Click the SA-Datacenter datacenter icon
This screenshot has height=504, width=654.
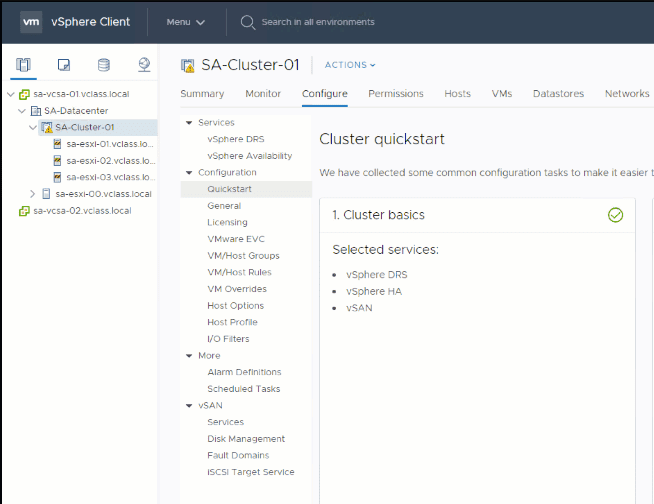pyautogui.click(x=35, y=111)
